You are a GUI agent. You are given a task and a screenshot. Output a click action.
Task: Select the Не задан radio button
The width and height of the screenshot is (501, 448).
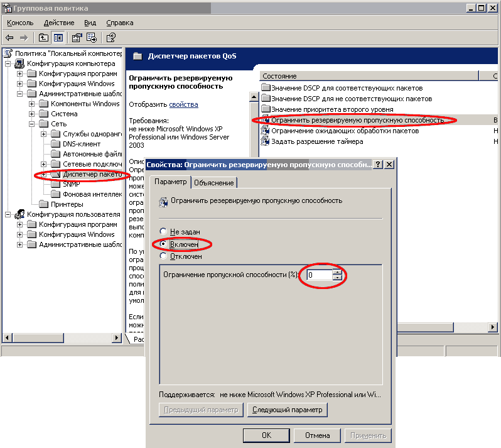[x=163, y=231]
